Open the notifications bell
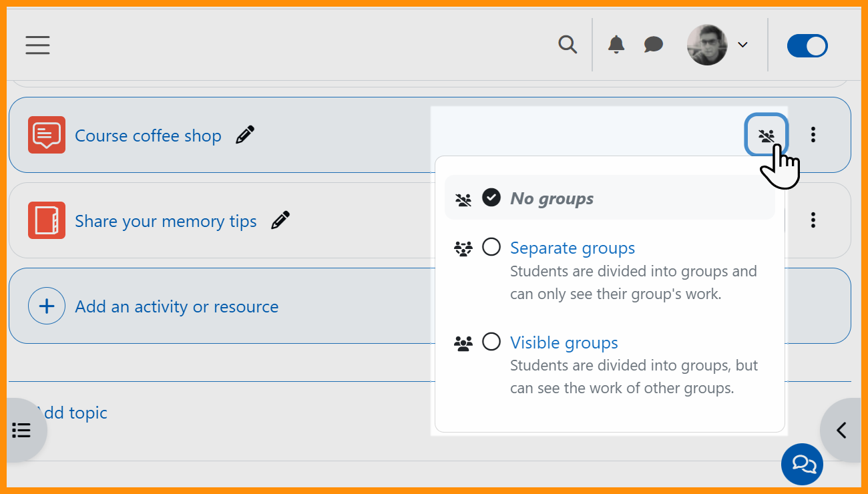 click(x=616, y=45)
